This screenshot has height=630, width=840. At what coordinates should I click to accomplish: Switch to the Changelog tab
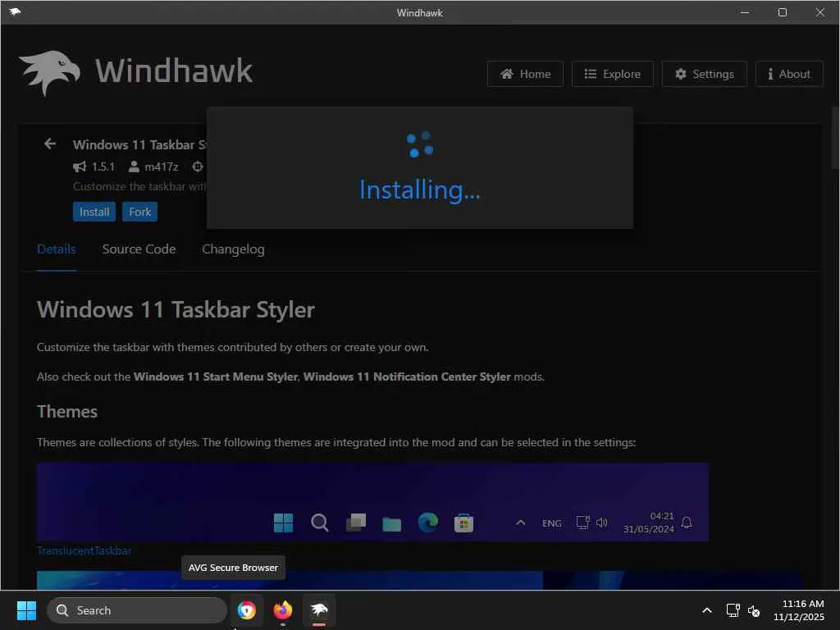click(233, 249)
